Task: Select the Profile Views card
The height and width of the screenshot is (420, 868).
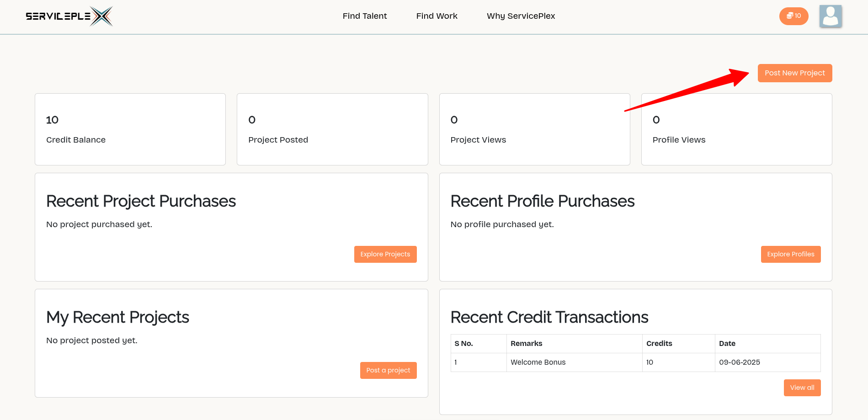Action: (x=736, y=129)
